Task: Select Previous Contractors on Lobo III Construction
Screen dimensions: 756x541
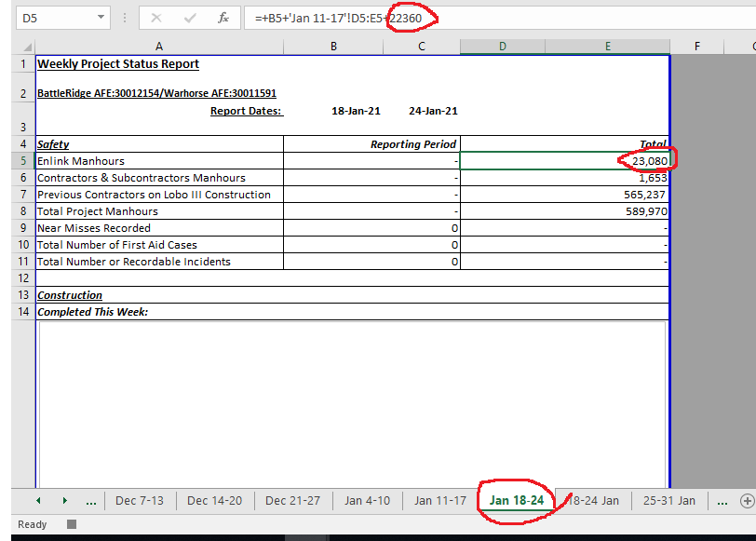Action: (159, 195)
